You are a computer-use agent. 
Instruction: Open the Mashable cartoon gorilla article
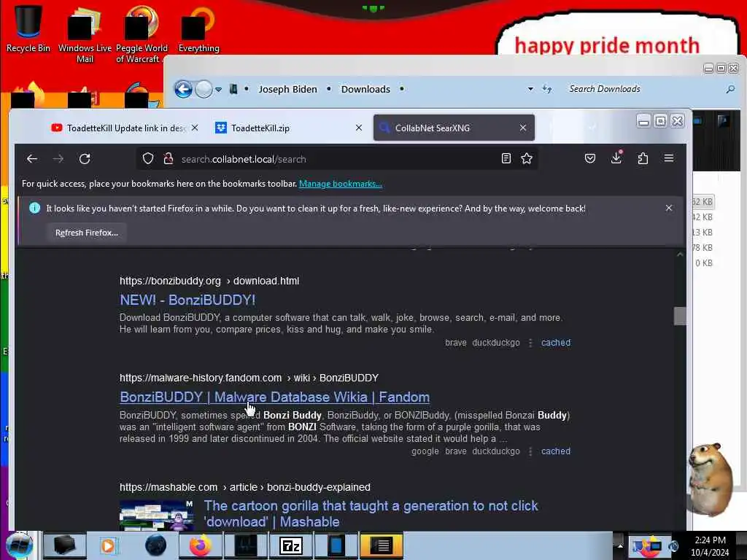(371, 513)
